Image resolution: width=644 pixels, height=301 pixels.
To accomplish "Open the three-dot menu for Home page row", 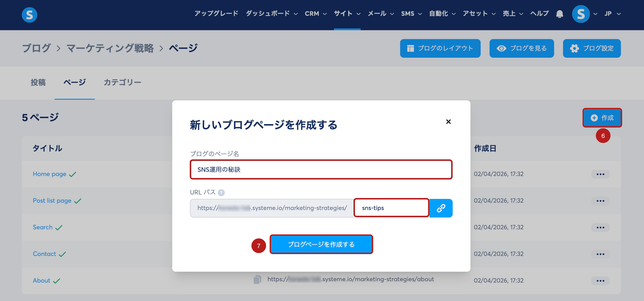I will 600,174.
